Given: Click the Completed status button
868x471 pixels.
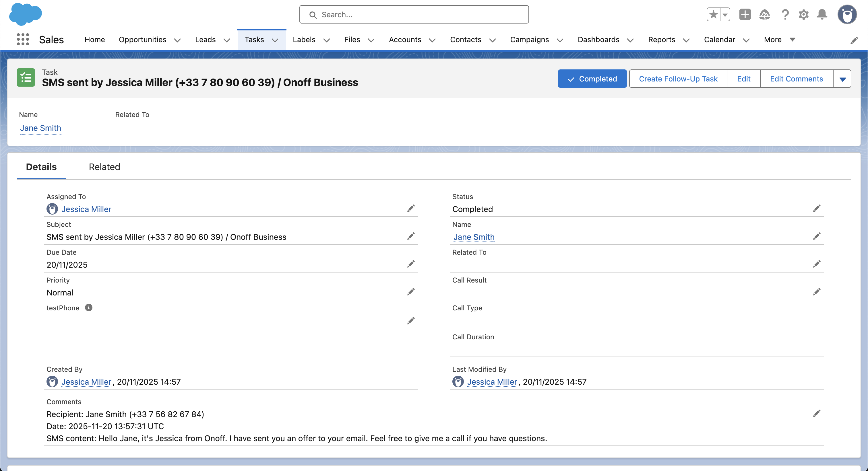Looking at the screenshot, I should click(x=592, y=79).
